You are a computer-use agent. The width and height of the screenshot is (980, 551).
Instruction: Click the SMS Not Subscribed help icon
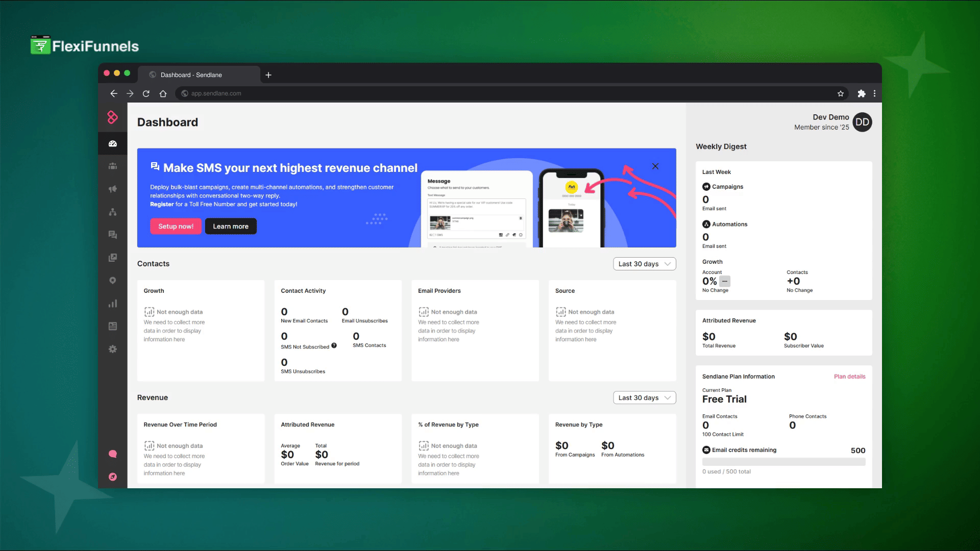[x=334, y=345]
